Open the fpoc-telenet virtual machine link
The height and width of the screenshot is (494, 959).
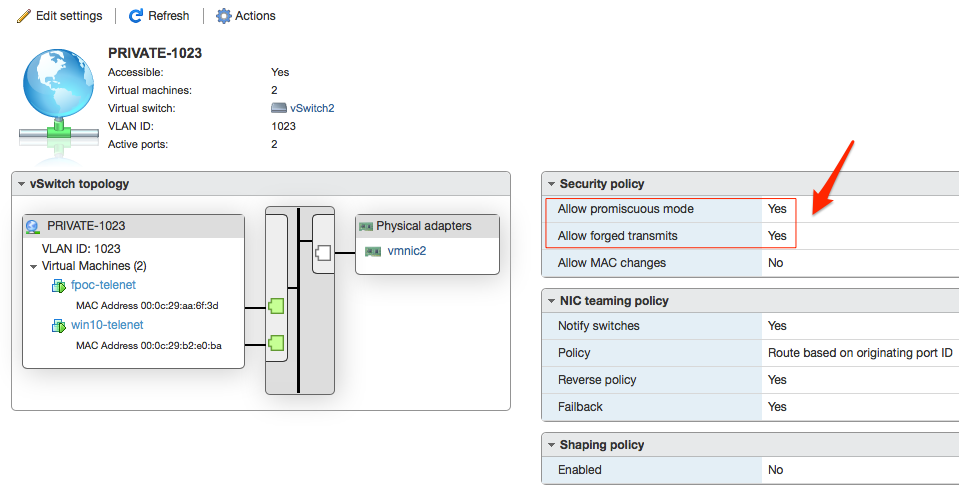[x=103, y=286]
